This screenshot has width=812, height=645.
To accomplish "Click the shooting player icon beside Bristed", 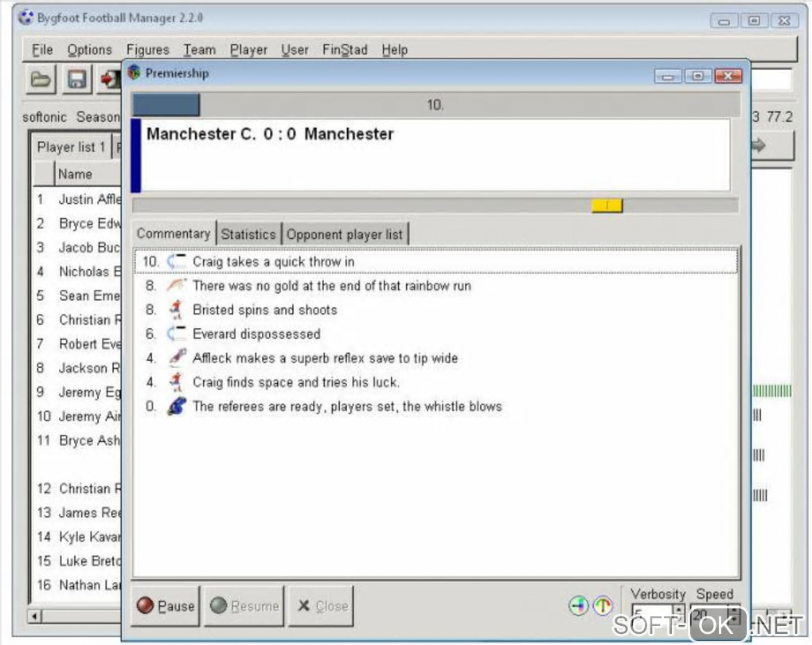I will click(177, 310).
